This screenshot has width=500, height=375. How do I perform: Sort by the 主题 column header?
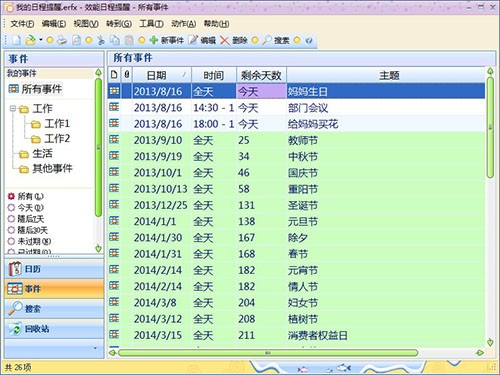click(386, 75)
